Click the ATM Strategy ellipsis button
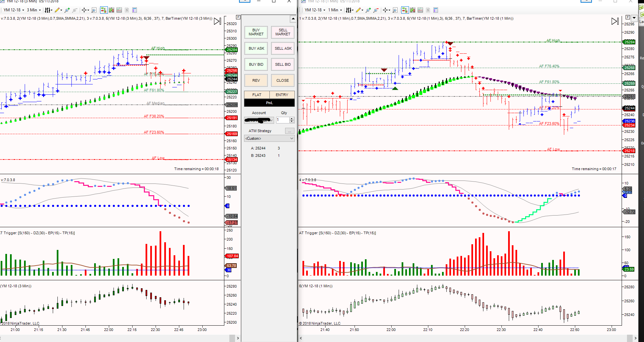644x342 pixels. pyautogui.click(x=289, y=131)
